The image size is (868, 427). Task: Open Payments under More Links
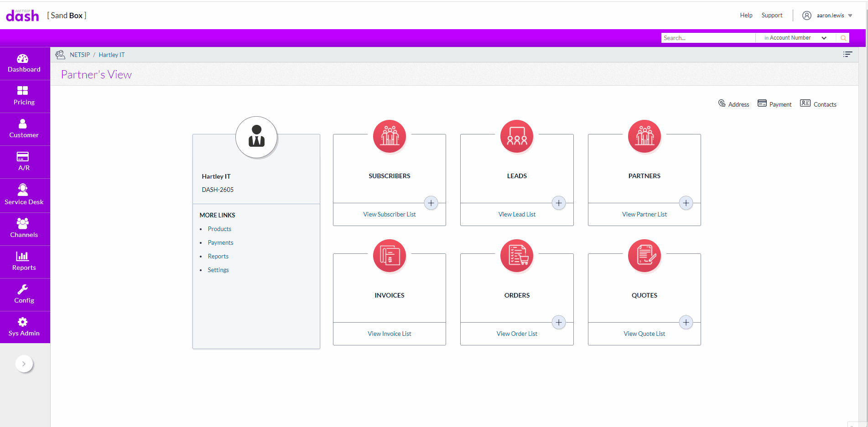point(220,242)
